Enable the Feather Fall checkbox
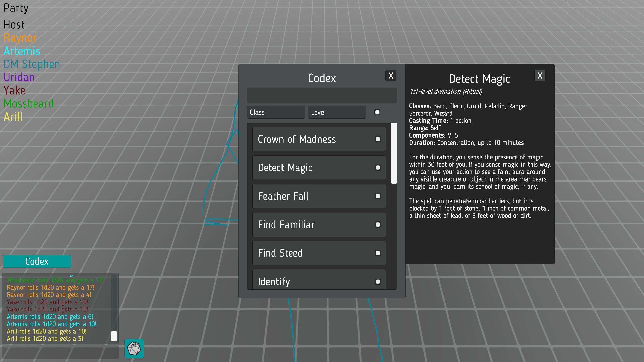644x362 pixels. click(378, 196)
